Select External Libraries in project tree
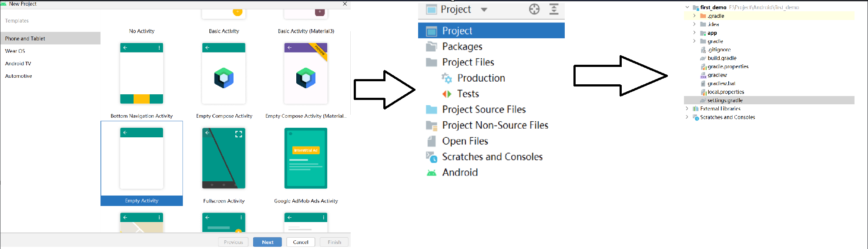The height and width of the screenshot is (249, 868). 720,109
